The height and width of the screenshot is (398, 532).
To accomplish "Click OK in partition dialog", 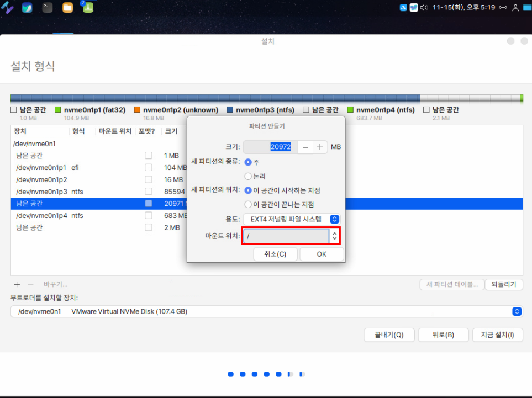I will click(322, 254).
